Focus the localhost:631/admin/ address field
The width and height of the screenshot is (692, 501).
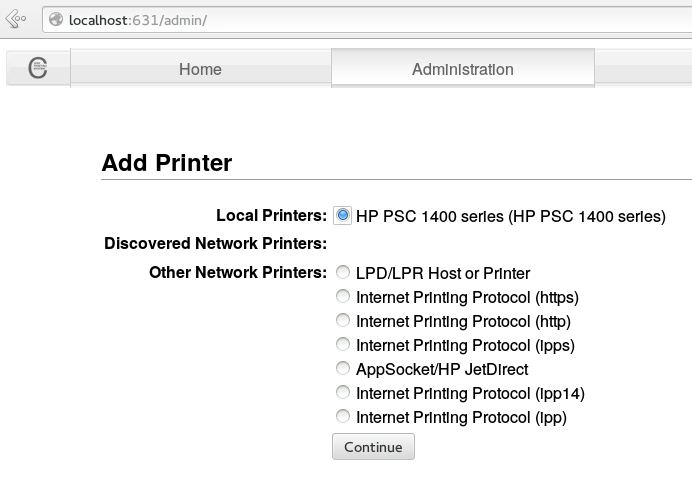pos(300,19)
